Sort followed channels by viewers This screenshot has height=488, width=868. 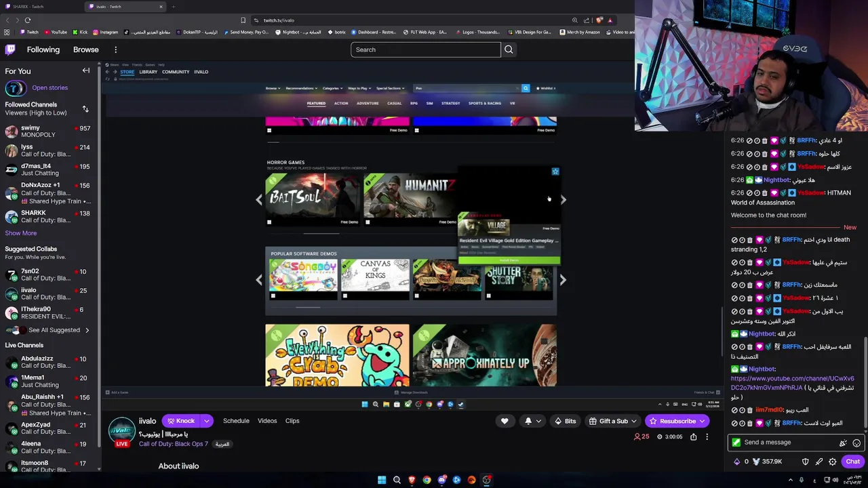(85, 108)
